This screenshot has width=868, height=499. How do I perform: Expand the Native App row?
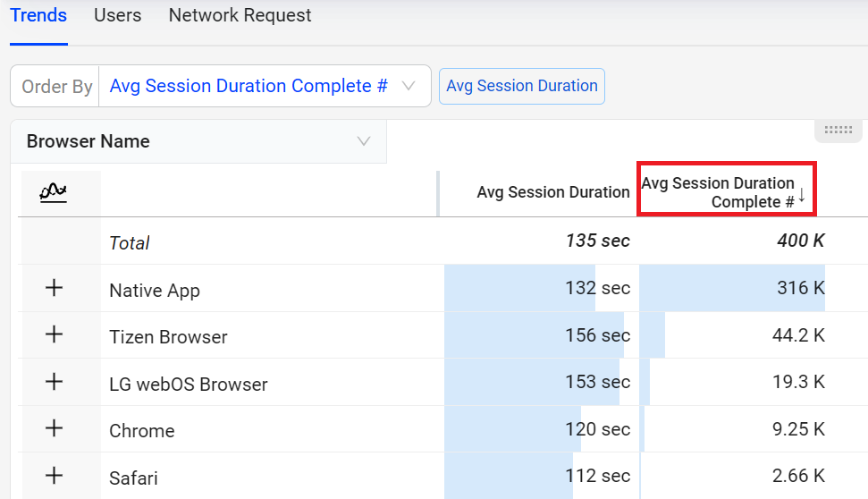coord(55,288)
